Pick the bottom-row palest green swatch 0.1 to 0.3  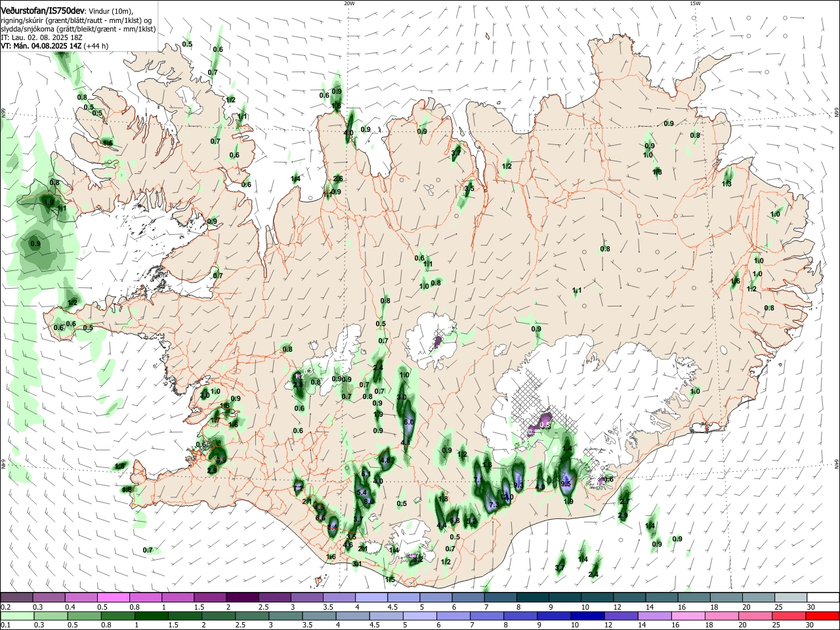[17, 616]
